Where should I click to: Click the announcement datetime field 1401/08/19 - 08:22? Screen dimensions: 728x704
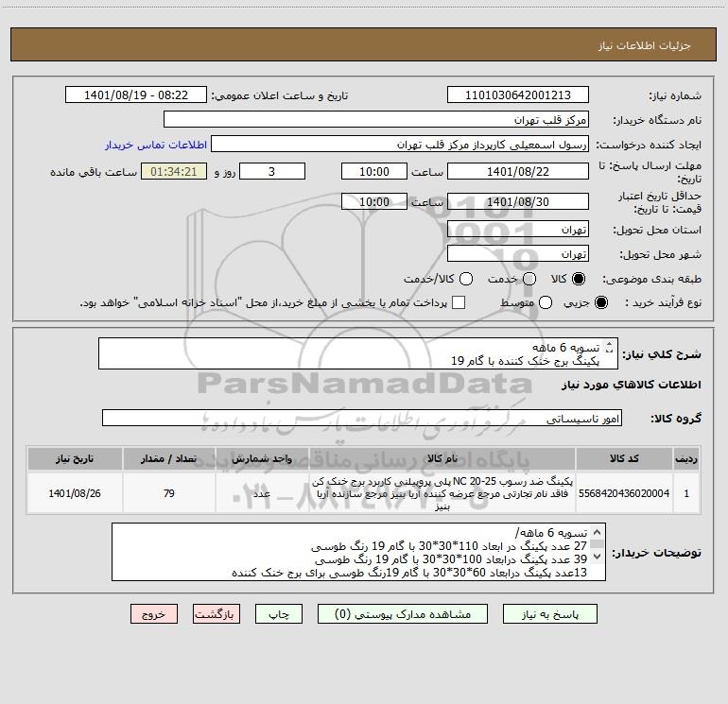click(136, 94)
